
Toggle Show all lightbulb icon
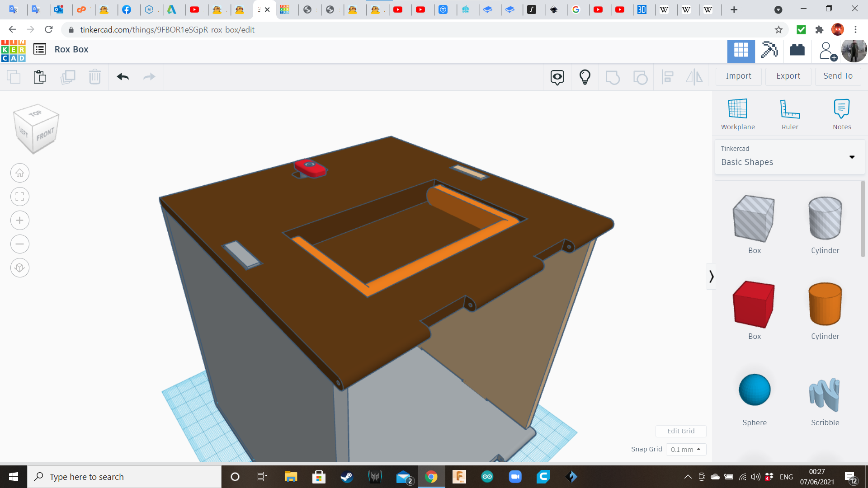(585, 77)
